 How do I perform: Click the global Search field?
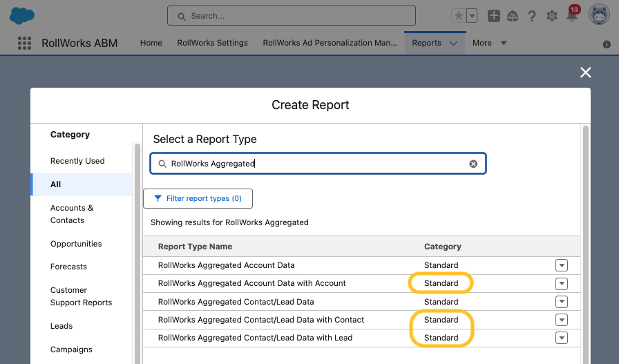292,16
